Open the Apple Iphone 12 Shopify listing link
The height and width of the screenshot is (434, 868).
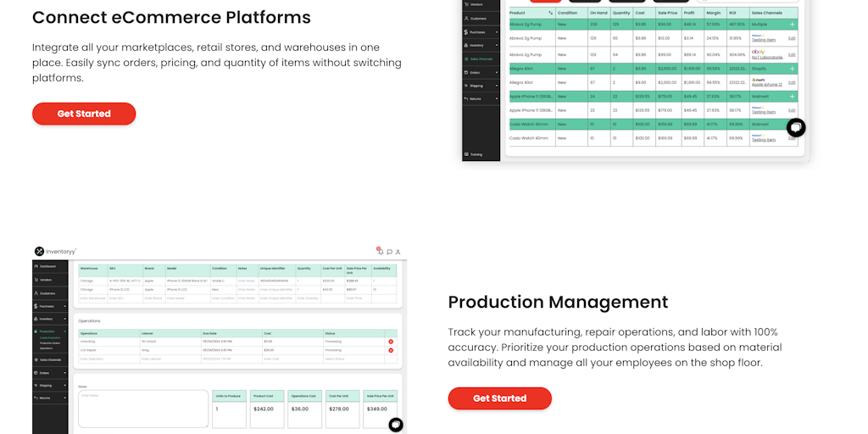(766, 85)
